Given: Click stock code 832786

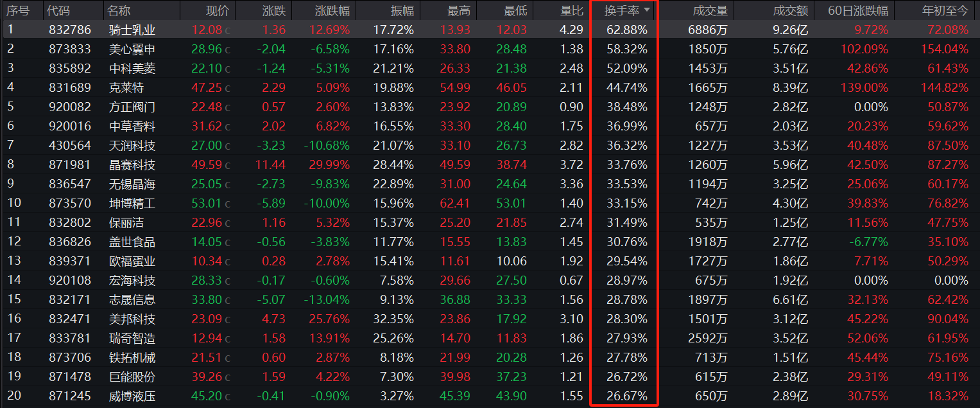Looking at the screenshot, I should [70, 30].
